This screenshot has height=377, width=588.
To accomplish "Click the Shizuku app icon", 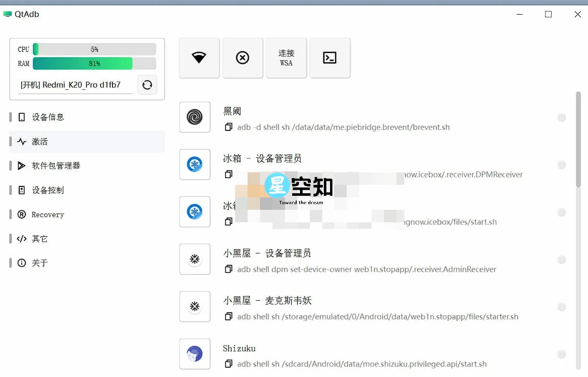I will (x=194, y=354).
